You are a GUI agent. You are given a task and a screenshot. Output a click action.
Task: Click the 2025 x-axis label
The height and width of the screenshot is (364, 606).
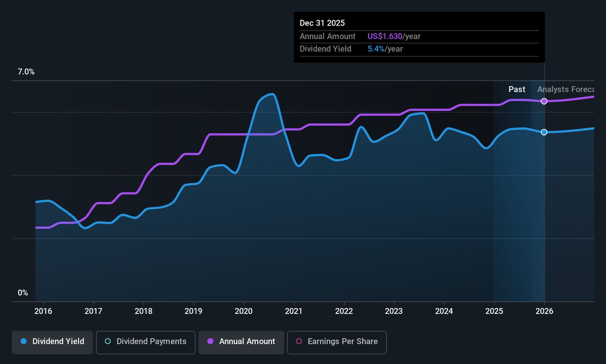click(x=494, y=311)
